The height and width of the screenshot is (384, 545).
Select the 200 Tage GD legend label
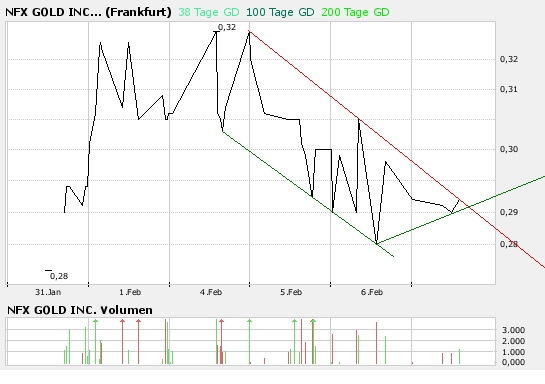355,12
